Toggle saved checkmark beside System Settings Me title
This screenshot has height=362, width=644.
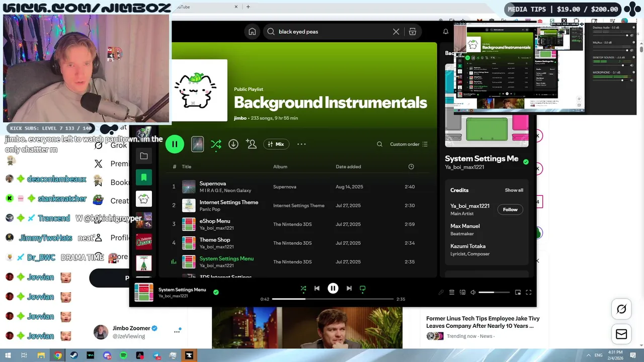pos(526,162)
